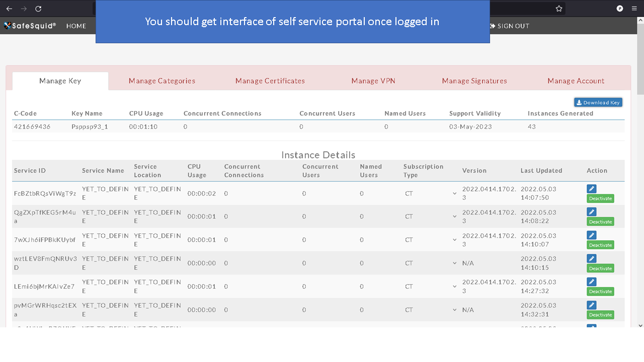Image resolution: width=644 pixels, height=362 pixels.
Task: Sign out of the portal
Action: (x=510, y=26)
